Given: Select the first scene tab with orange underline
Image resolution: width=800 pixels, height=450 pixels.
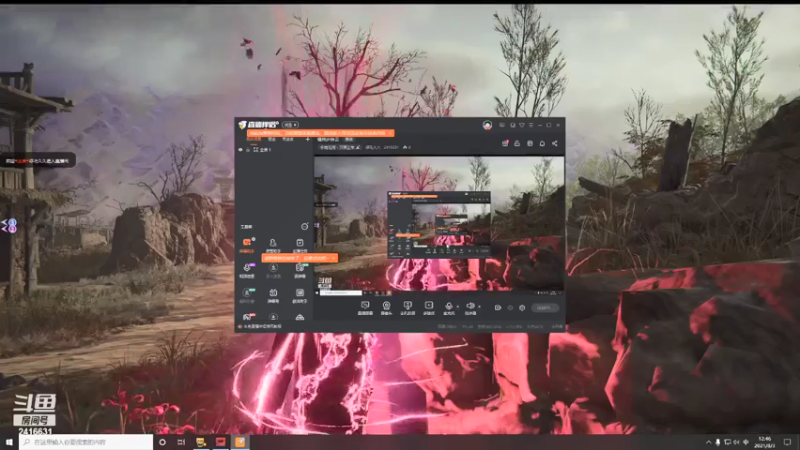Looking at the screenshot, I should click(x=254, y=139).
